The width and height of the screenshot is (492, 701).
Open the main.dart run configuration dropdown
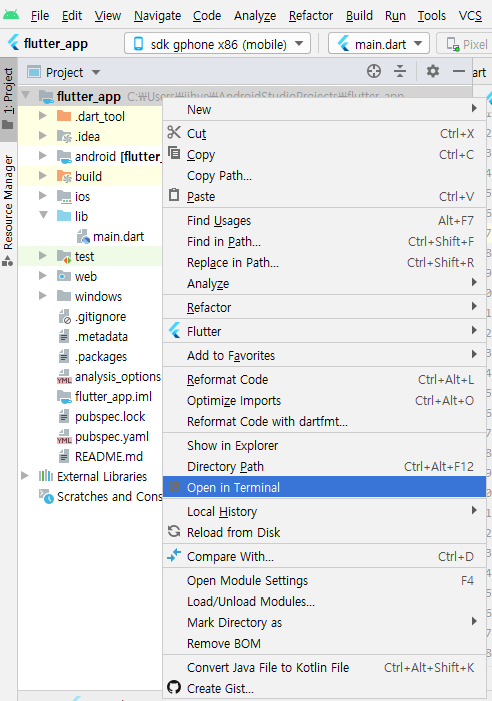379,44
